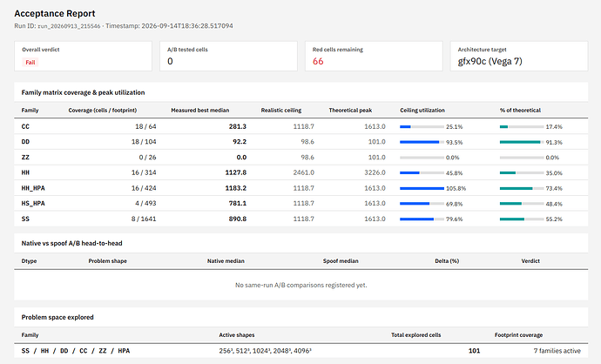601x364 pixels.
Task: Click the Measured best median column header
Action: [200, 111]
